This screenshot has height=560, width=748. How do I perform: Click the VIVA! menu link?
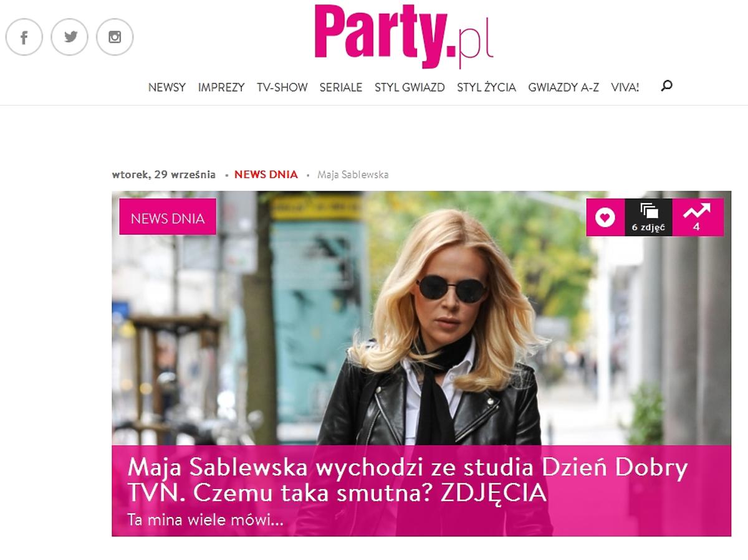(625, 87)
